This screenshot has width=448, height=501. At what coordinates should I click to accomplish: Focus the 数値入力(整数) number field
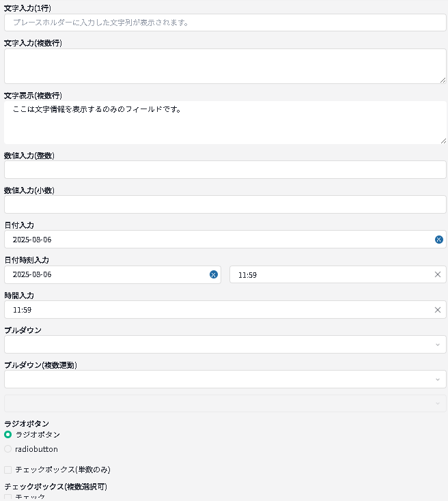tap(225, 170)
